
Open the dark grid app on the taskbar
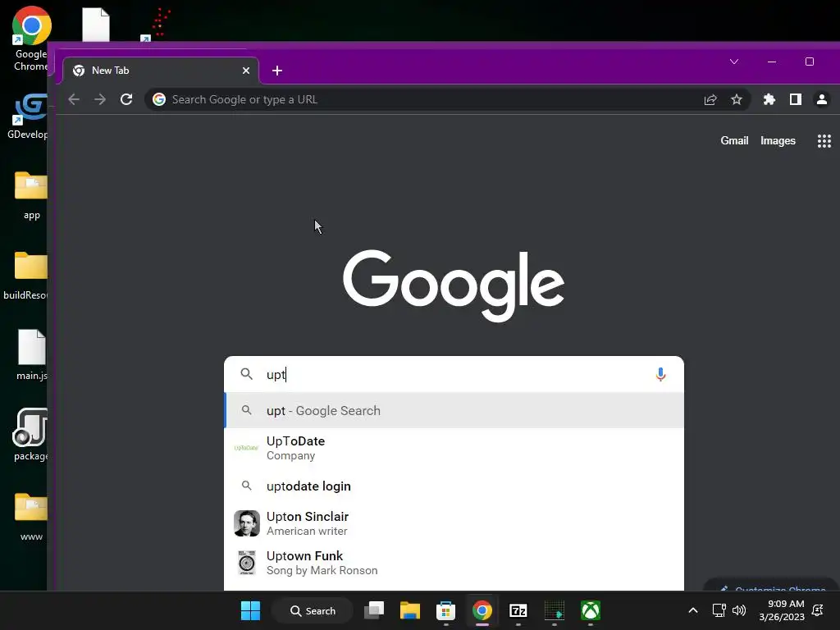pyautogui.click(x=555, y=610)
